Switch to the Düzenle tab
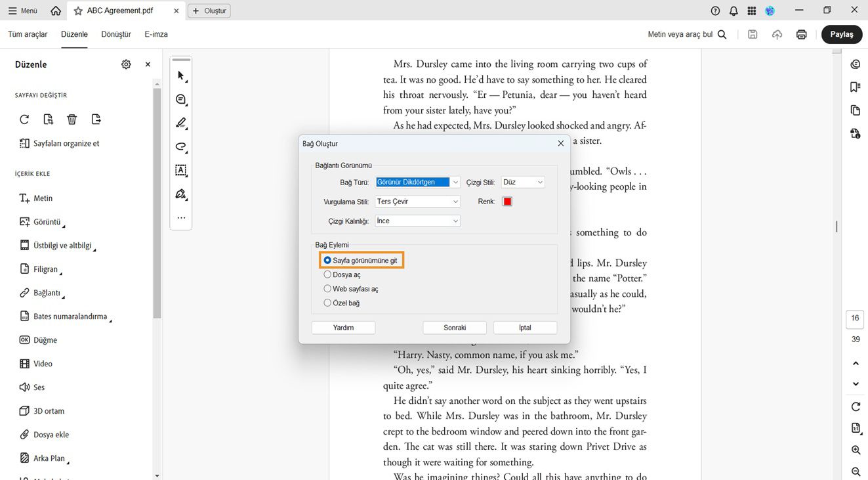 coord(74,34)
